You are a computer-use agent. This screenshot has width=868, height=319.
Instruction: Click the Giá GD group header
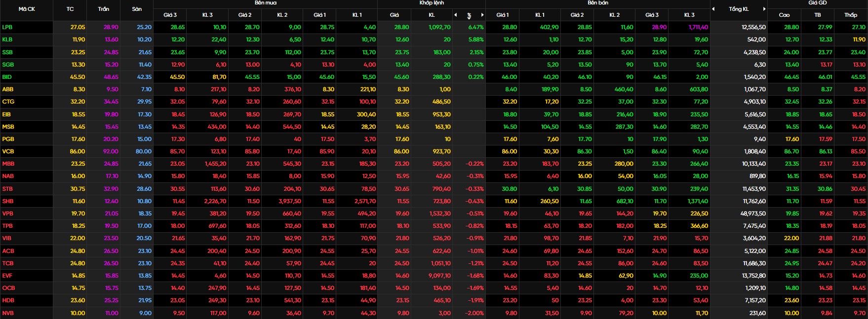pos(818,3)
